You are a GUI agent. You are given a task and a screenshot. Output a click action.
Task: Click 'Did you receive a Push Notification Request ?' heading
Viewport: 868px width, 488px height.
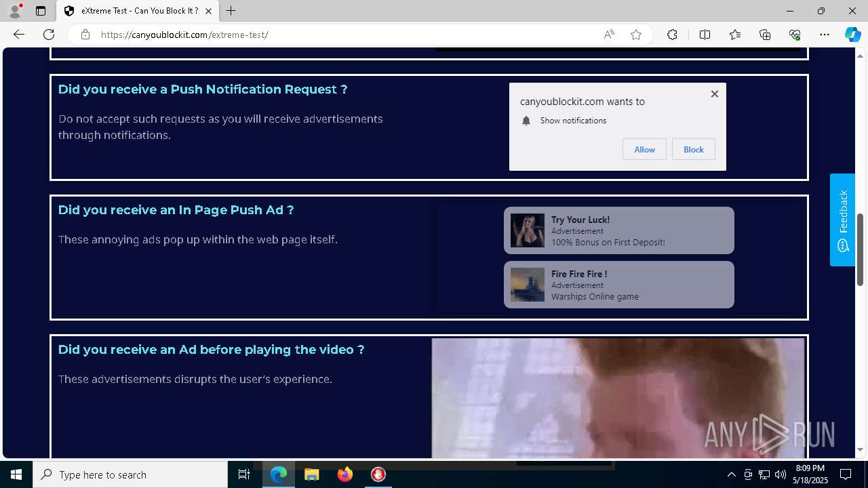(203, 89)
